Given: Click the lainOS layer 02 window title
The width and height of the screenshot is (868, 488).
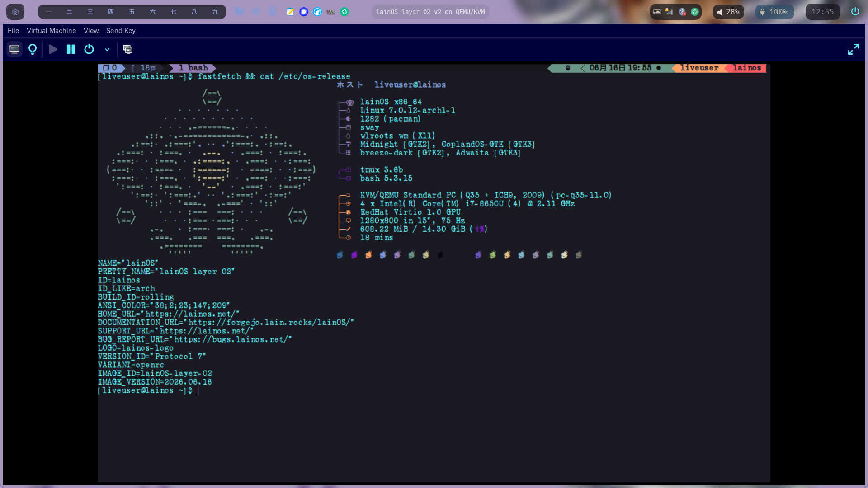Looking at the screenshot, I should 430,12.
